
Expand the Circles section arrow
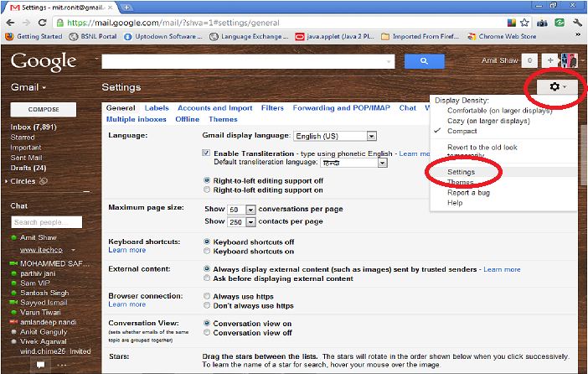7,181
